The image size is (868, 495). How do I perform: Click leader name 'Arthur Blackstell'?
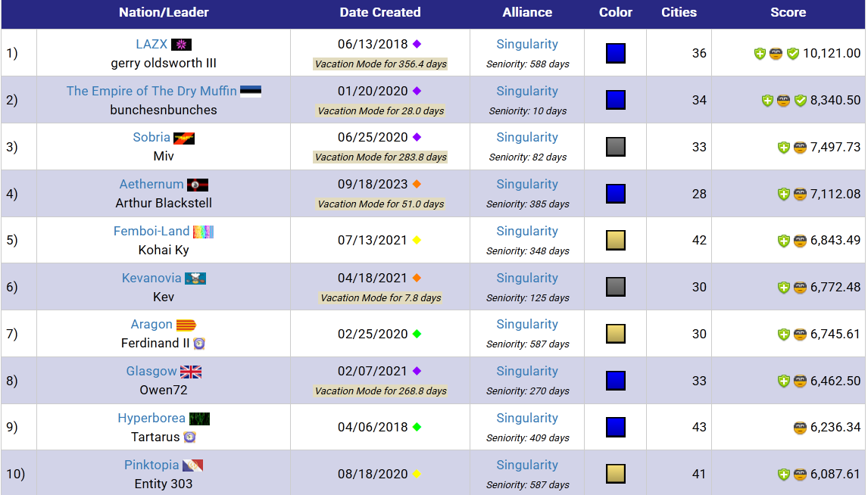point(164,203)
